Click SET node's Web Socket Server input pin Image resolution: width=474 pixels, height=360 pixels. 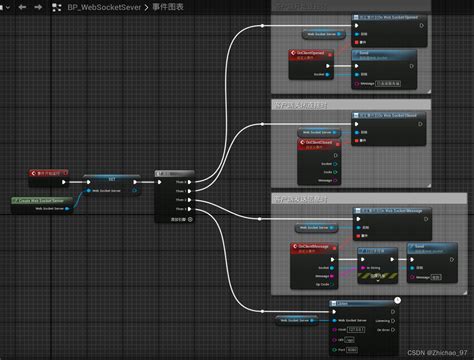pos(88,191)
